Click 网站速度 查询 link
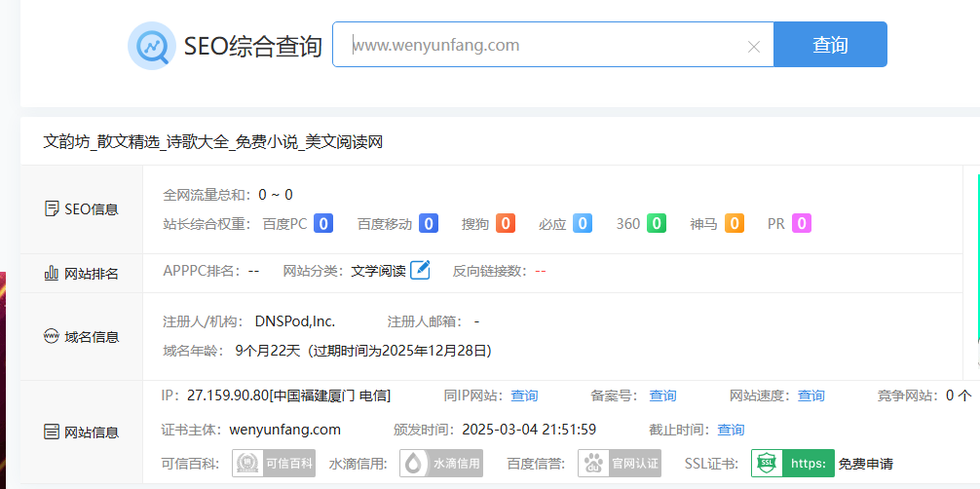980x489 pixels. point(810,395)
